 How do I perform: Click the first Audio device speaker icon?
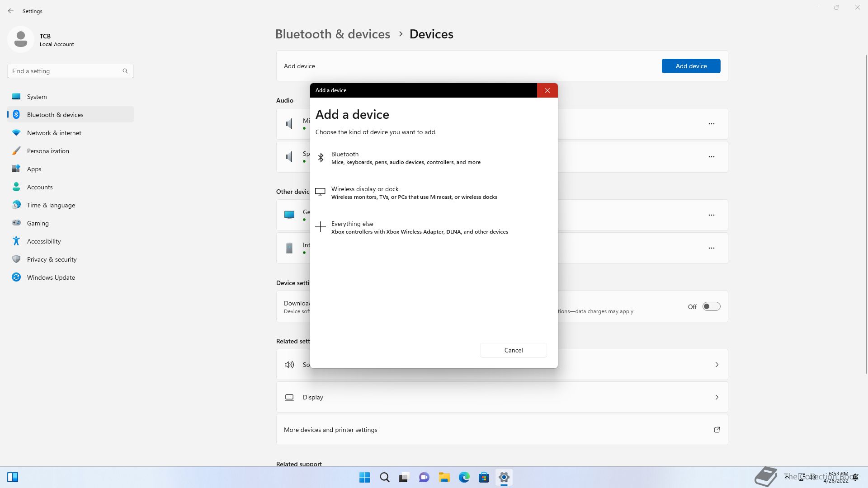point(289,124)
